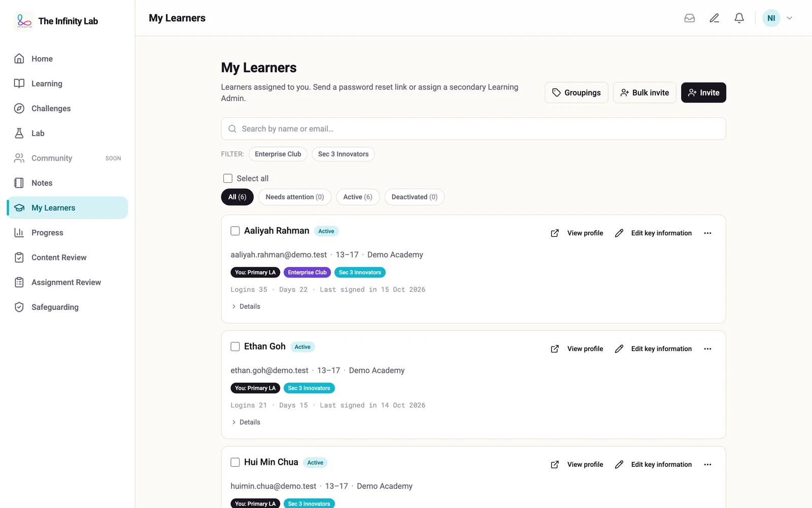Viewport: 812px width, 508px height.
Task: Expand Details for Ethan Goh
Action: click(246, 422)
